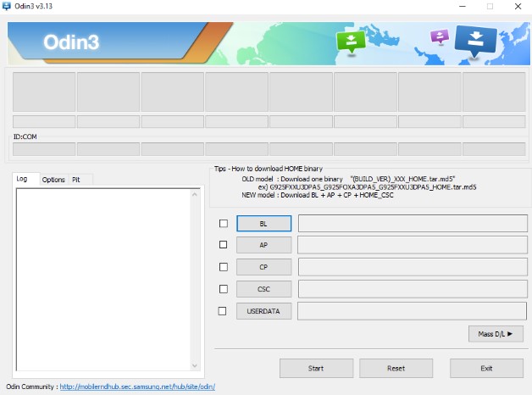Tick the AP checkbox
This screenshot has height=395, width=532.
[x=224, y=245]
